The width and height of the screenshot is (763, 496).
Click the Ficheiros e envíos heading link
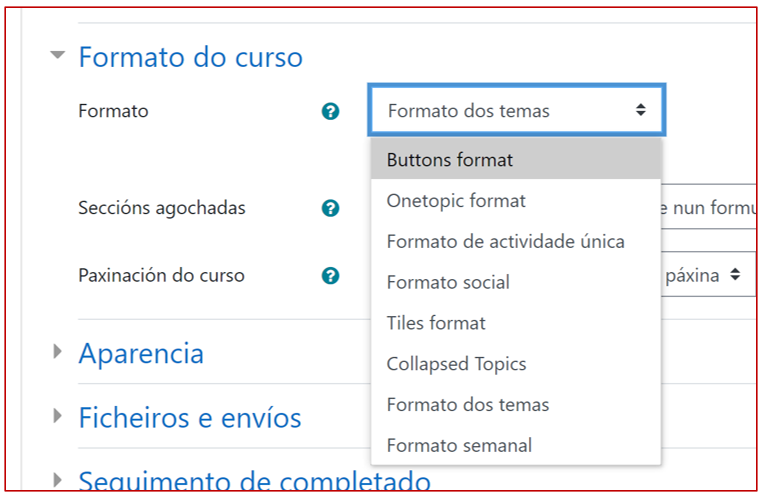click(190, 417)
